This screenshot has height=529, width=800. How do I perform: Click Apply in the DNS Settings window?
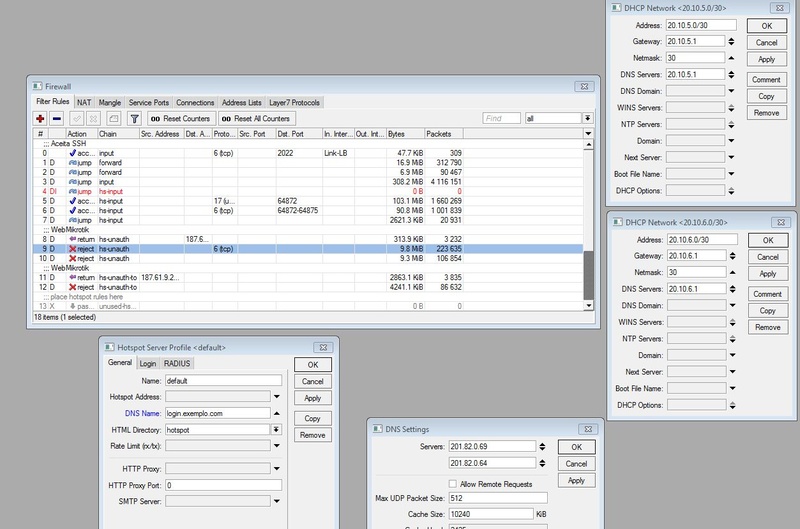tap(575, 481)
